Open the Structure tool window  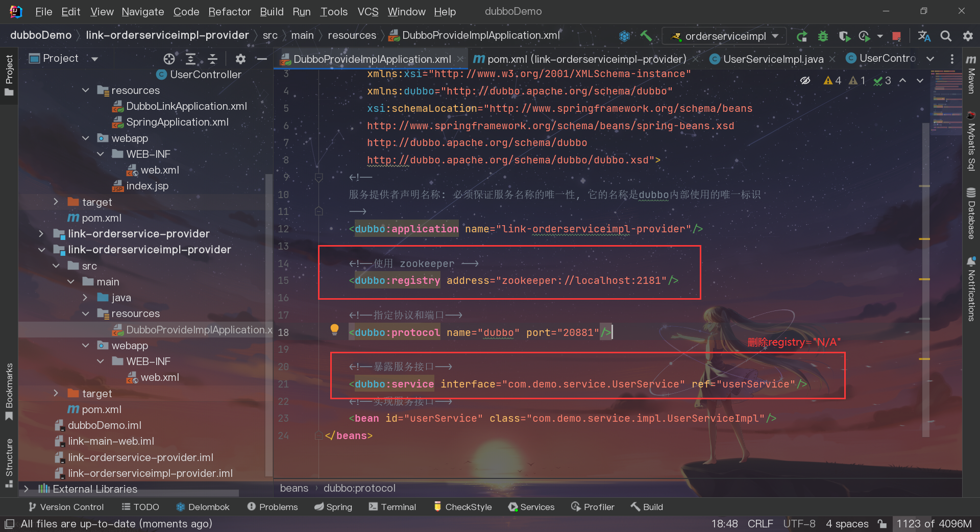click(x=9, y=463)
